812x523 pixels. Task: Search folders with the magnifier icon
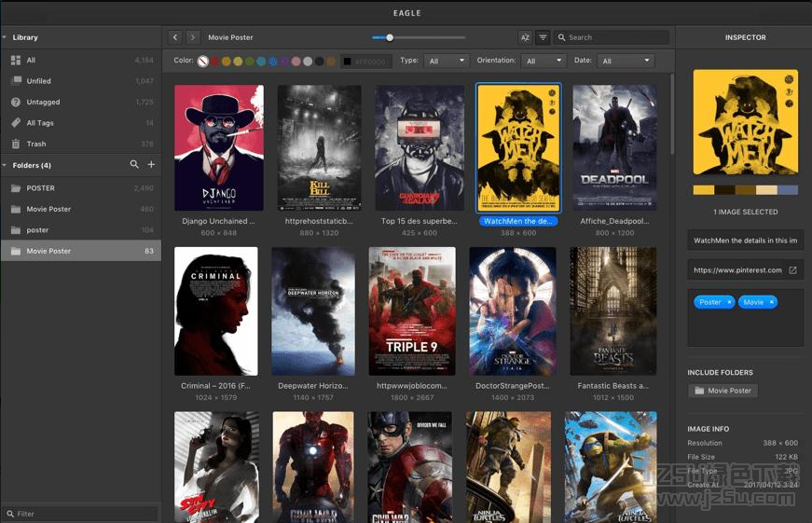[x=134, y=164]
